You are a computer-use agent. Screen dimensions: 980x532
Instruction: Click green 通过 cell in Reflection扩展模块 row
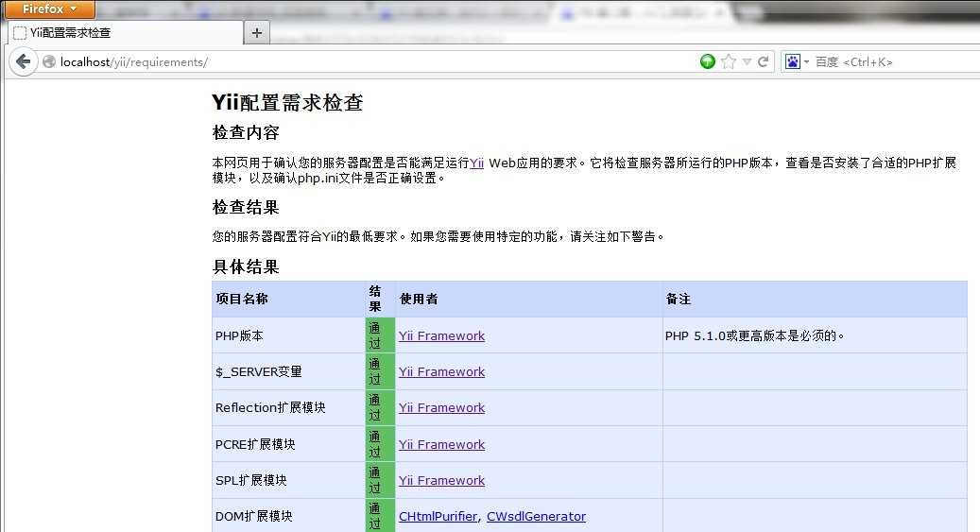381,407
